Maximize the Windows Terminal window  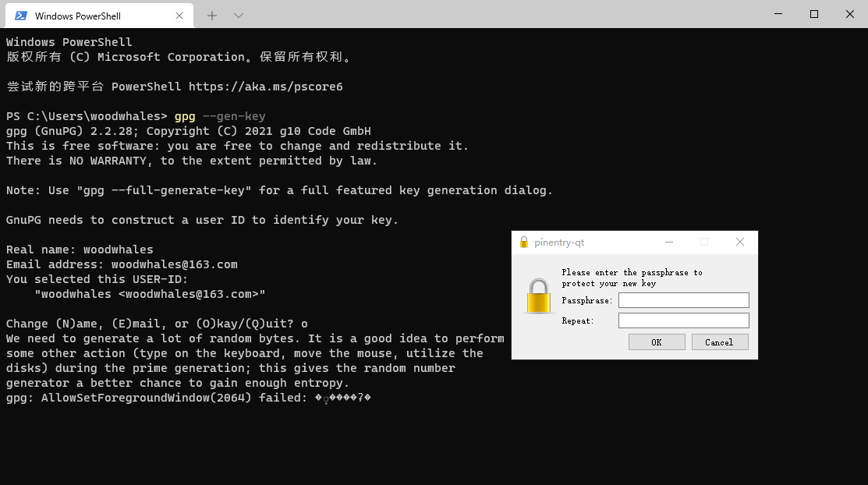(813, 14)
